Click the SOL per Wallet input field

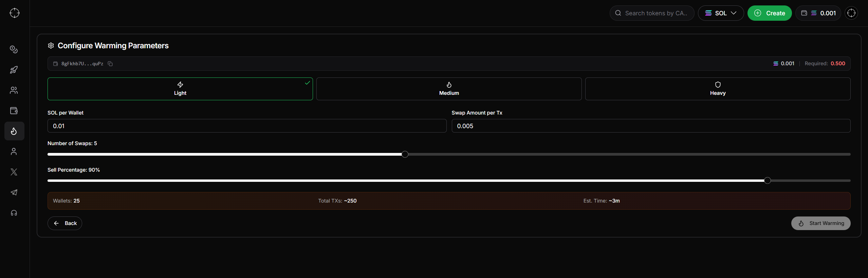point(247,126)
